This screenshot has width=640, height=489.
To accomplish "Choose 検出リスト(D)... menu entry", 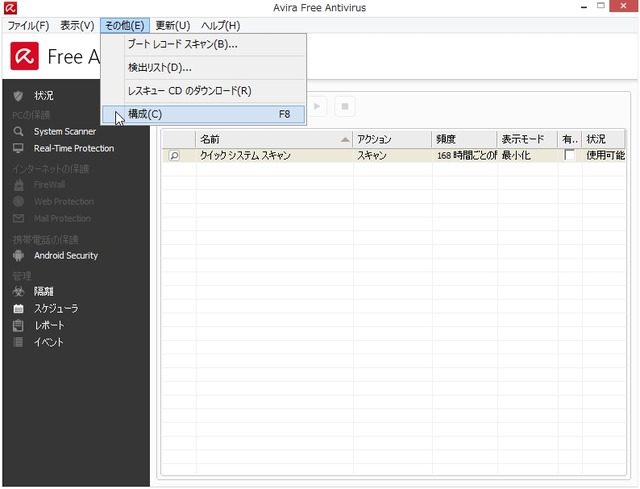I will [203, 67].
